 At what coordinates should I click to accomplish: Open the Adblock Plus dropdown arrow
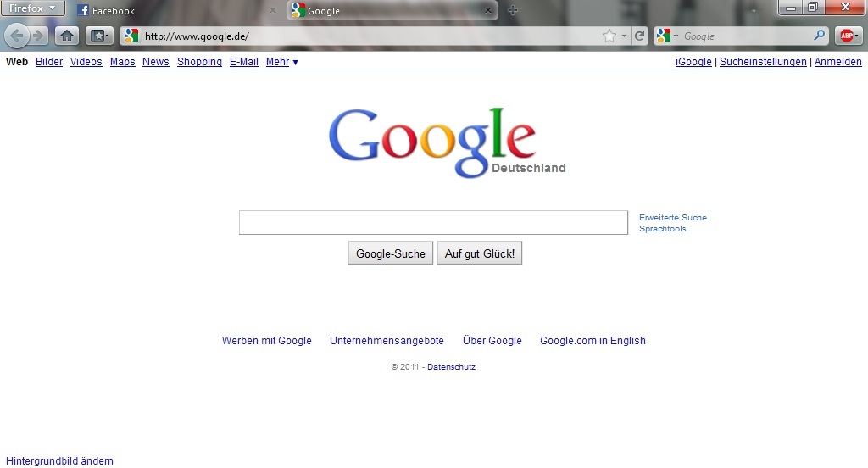[856, 36]
